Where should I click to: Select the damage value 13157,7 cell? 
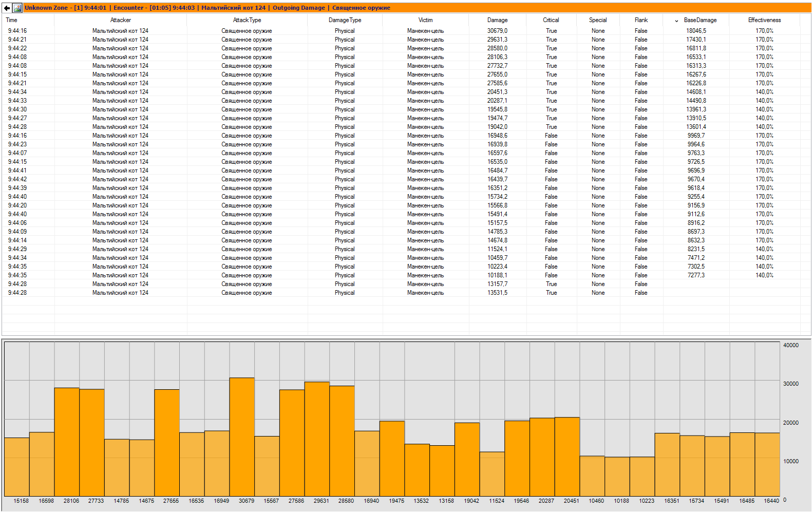497,284
